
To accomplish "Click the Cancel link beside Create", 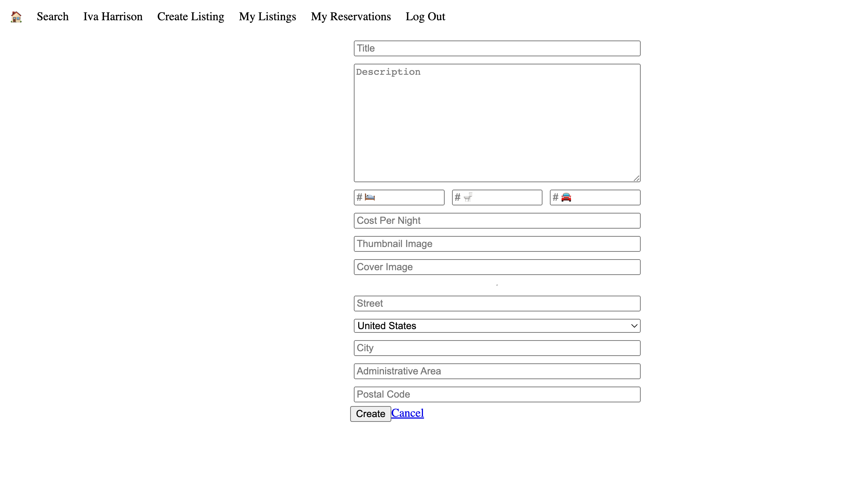I will pos(408,413).
